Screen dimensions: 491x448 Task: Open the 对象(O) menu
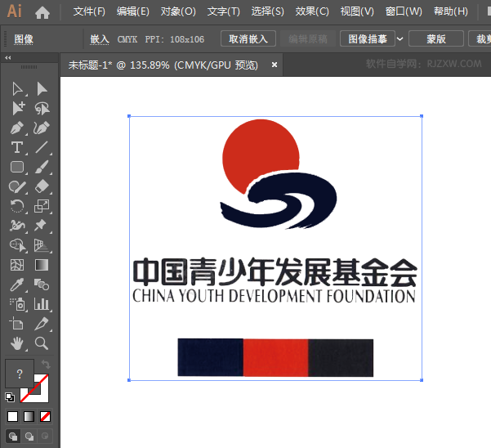[x=178, y=11]
